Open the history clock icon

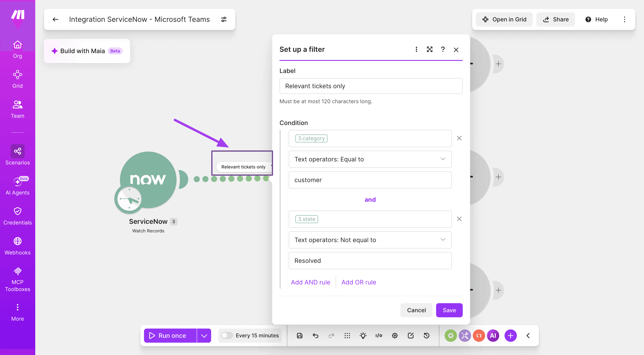426,335
